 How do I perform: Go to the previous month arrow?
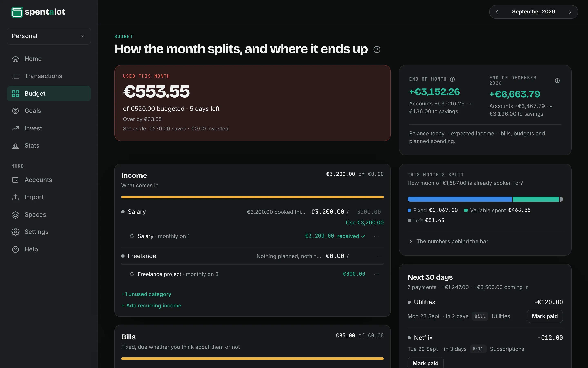[497, 12]
